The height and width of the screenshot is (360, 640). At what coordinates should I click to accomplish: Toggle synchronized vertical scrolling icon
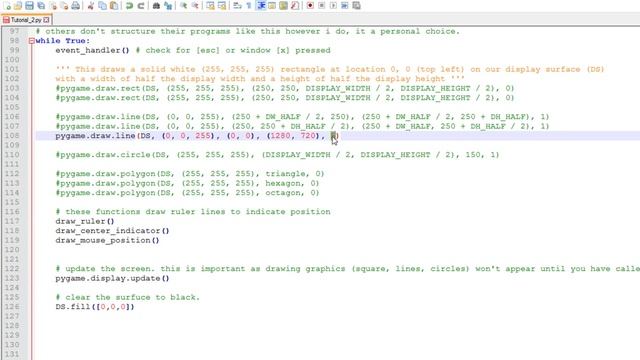[x=210, y=6]
